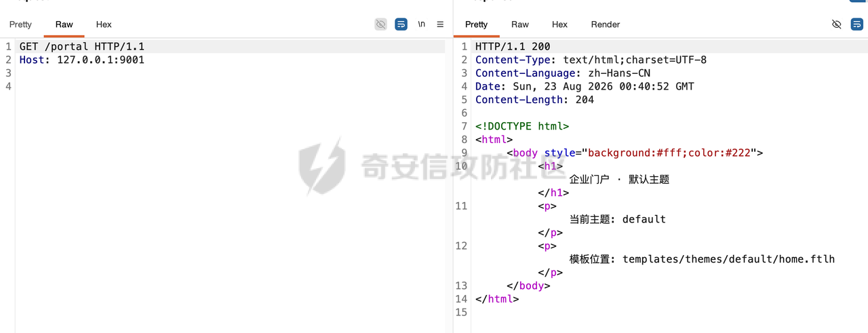Image resolution: width=868 pixels, height=333 pixels.
Task: Toggle non-printable characters in request pane
Action: (x=381, y=24)
